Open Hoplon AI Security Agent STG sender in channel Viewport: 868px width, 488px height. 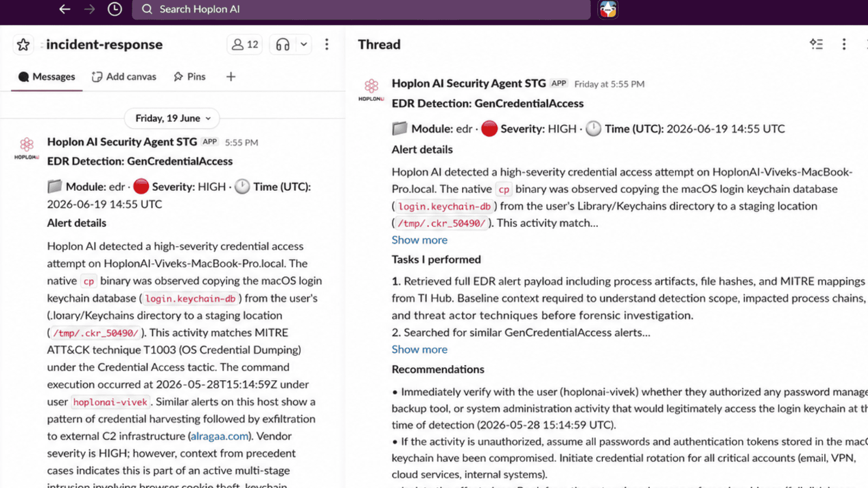click(122, 142)
